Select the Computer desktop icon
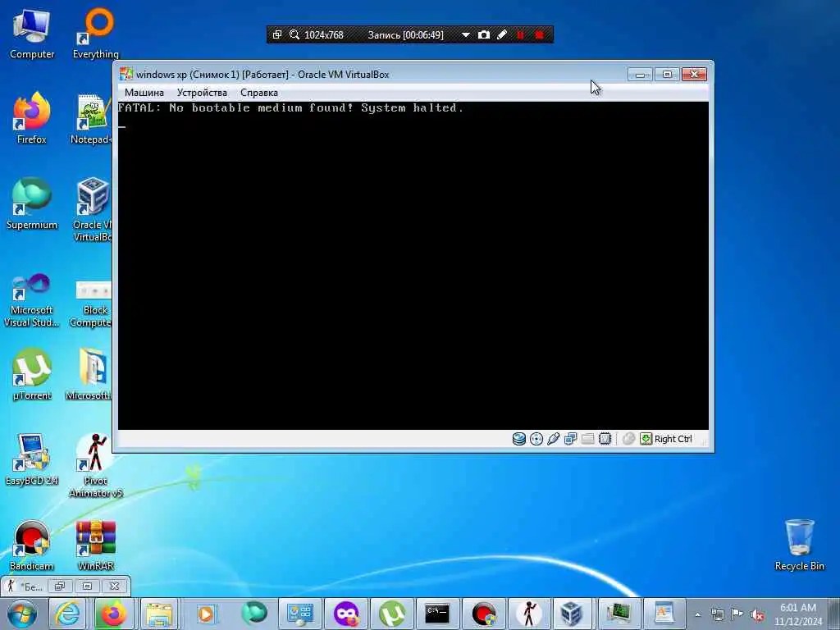This screenshot has width=840, height=630. pyautogui.click(x=32, y=34)
